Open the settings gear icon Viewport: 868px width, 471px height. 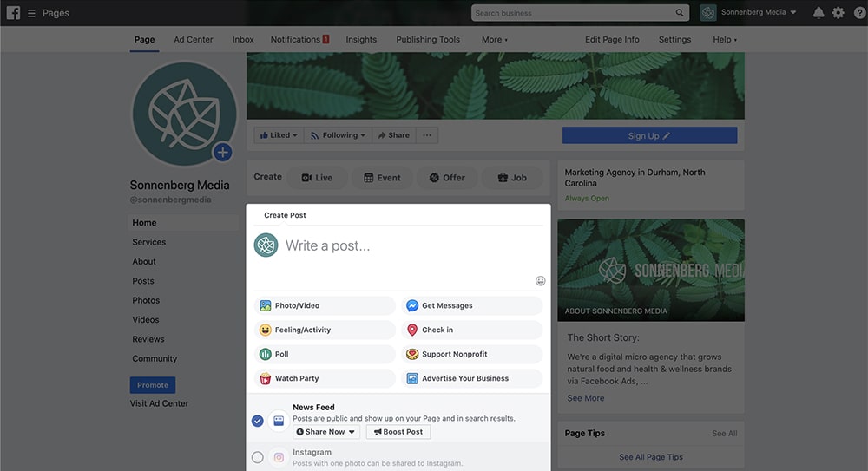(x=838, y=13)
